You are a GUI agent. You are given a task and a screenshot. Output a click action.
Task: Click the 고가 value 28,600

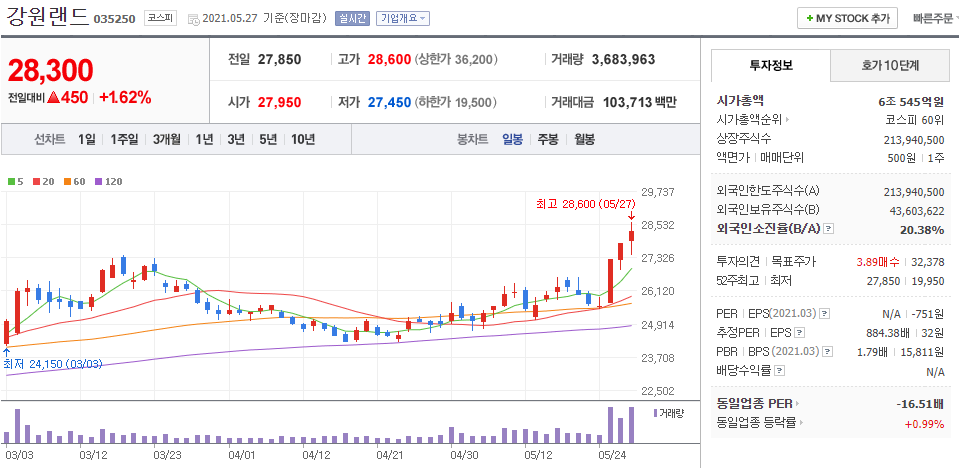pyautogui.click(x=390, y=59)
